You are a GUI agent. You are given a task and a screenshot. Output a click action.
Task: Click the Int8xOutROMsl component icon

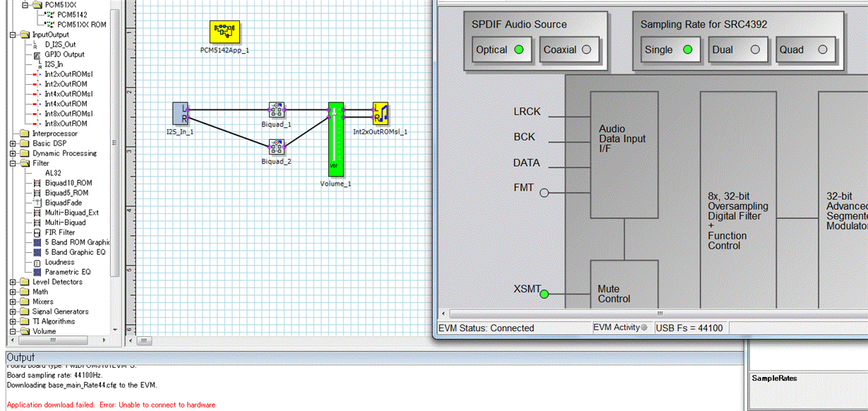(37, 113)
